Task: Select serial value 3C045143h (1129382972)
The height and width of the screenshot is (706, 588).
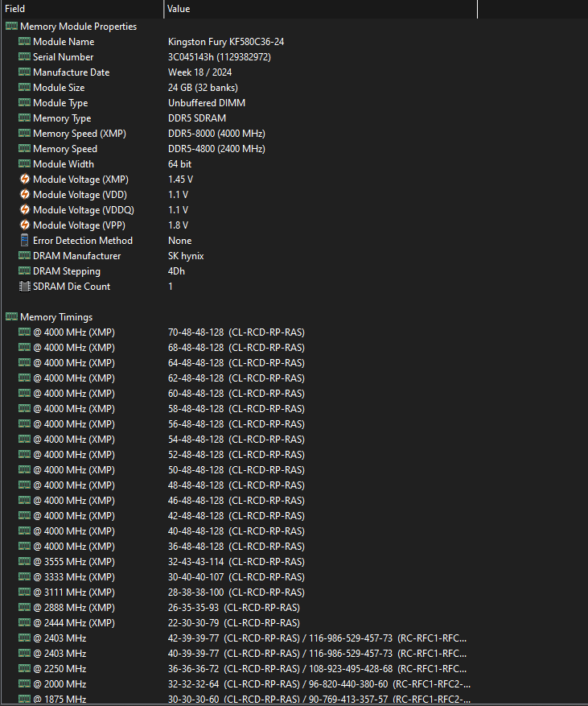Action: click(220, 57)
